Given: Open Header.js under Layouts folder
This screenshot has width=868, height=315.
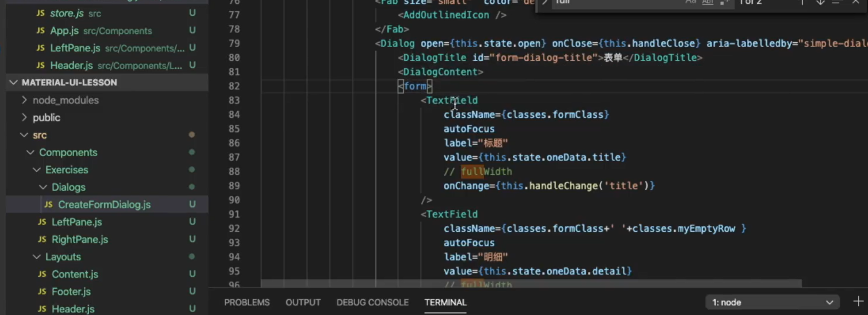Looking at the screenshot, I should pos(107,309).
